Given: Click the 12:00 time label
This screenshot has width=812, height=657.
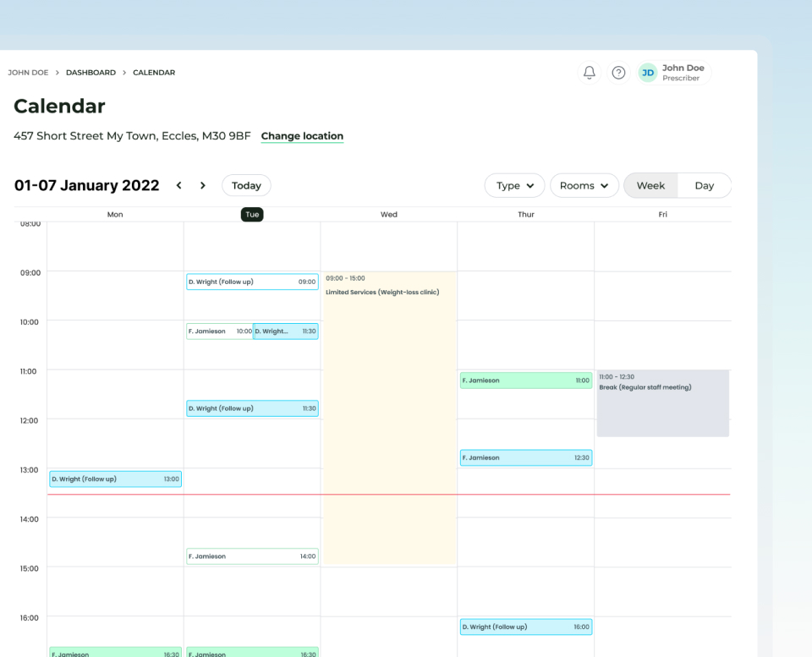Looking at the screenshot, I should click(29, 421).
